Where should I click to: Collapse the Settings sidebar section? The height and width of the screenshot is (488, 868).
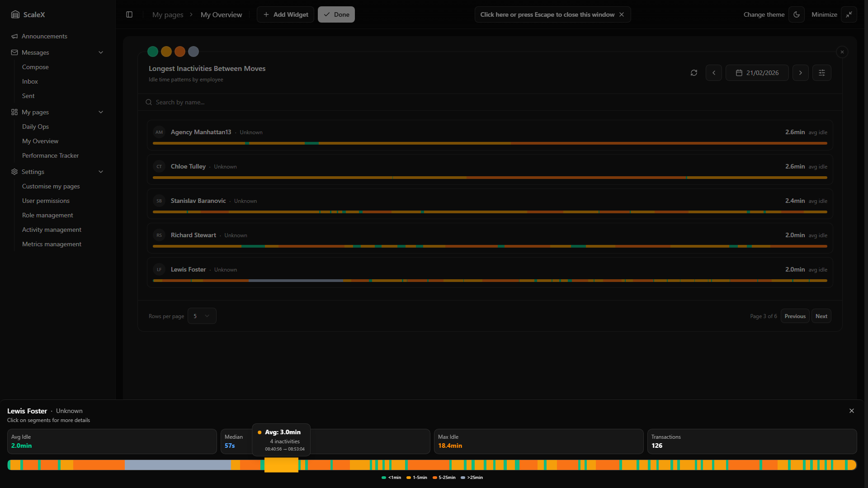tap(101, 172)
